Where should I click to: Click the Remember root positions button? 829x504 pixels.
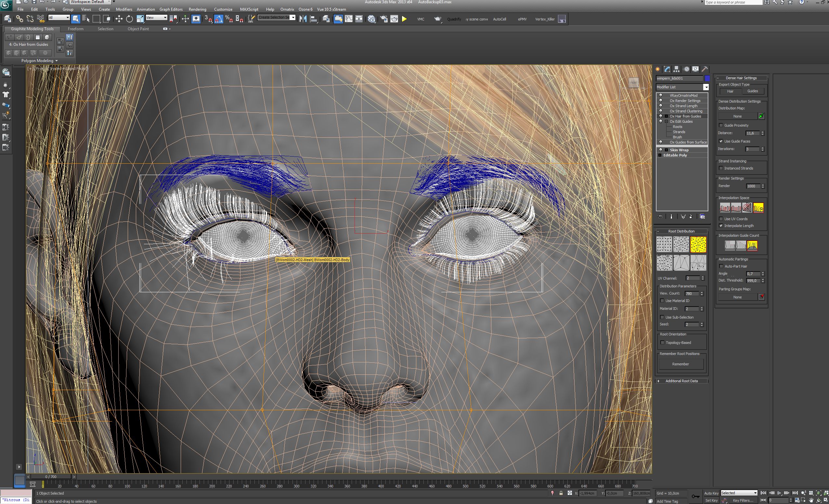680,364
